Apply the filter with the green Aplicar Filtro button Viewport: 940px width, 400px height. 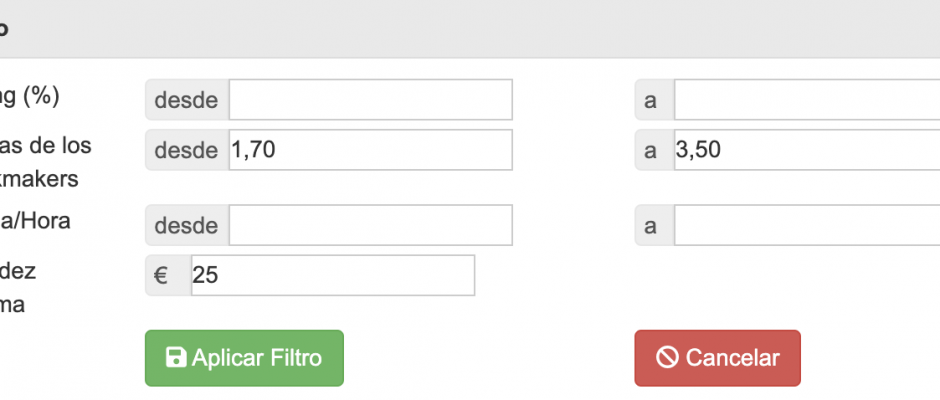[245, 358]
